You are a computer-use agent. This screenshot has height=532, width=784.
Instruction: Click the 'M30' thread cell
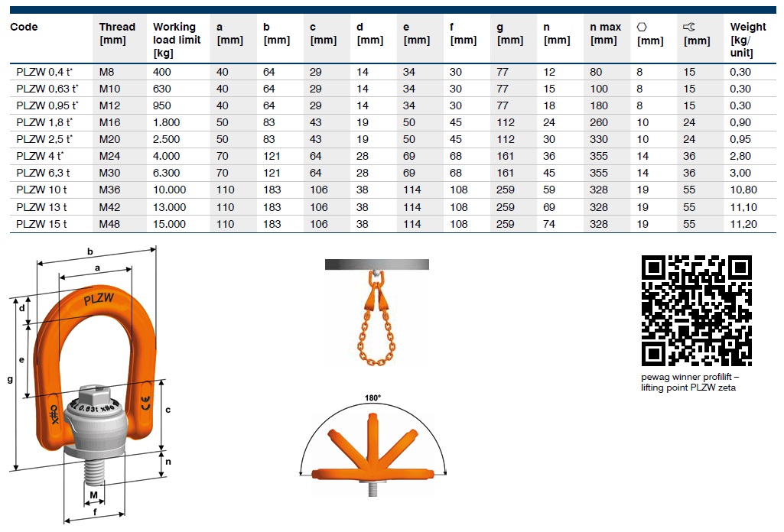[109, 173]
